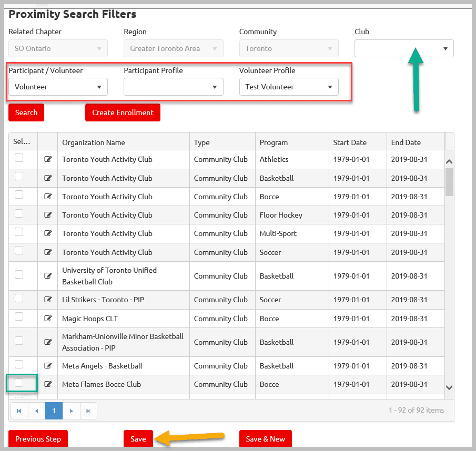Screen dimensions: 476x451
Task: Edit Lil Strikers - Toronto - PIP row
Action: 48,299
